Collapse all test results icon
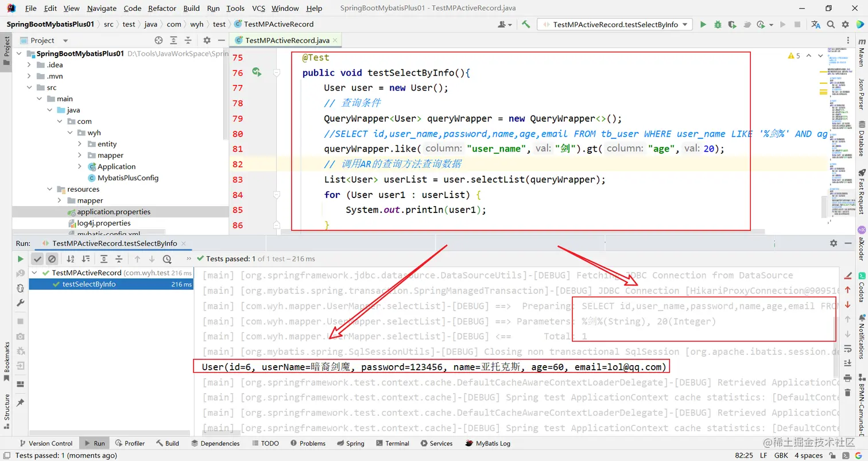This screenshot has height=461, width=868. [x=118, y=259]
